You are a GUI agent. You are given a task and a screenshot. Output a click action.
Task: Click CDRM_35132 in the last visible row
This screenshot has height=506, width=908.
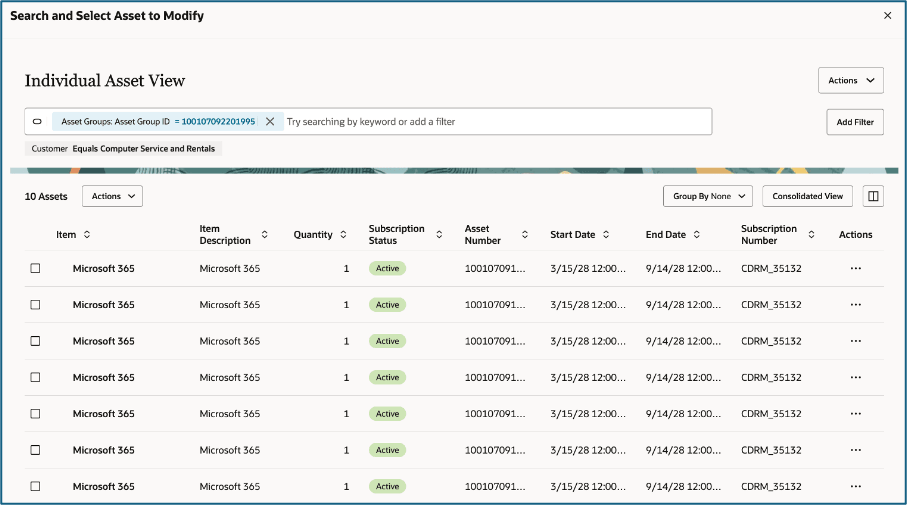(771, 486)
